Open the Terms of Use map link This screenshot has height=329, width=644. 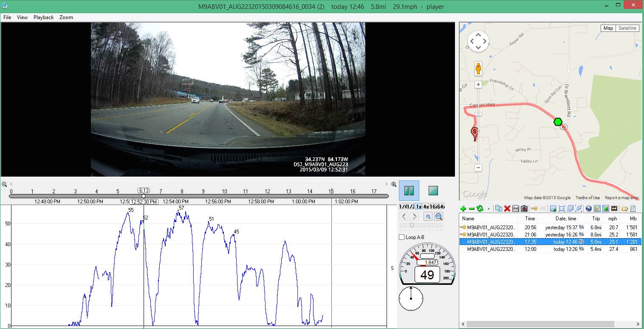click(588, 198)
